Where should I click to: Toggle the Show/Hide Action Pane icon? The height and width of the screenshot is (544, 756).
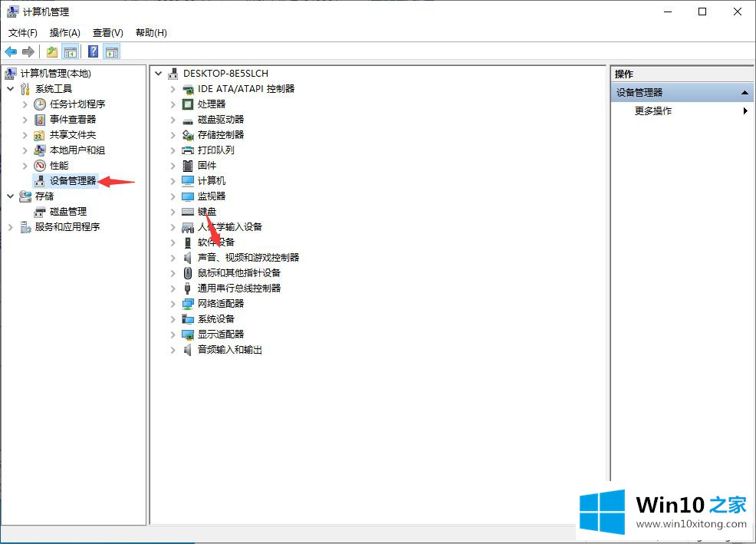pyautogui.click(x=112, y=51)
